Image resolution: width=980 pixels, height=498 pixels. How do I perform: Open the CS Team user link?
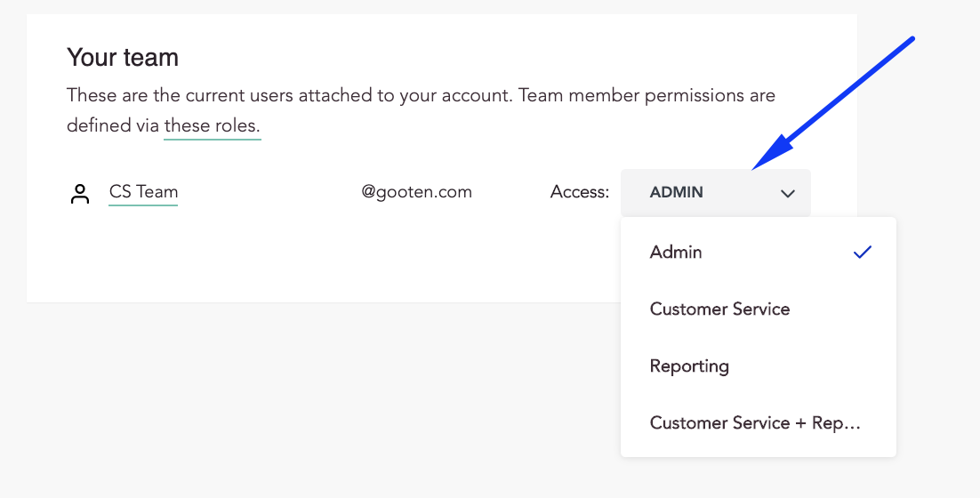click(143, 192)
